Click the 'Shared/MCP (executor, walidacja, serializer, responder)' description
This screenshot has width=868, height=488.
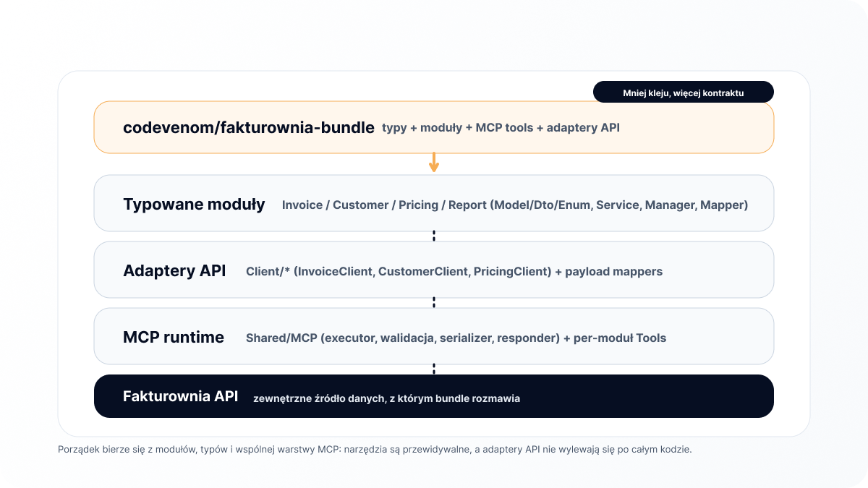coord(456,338)
